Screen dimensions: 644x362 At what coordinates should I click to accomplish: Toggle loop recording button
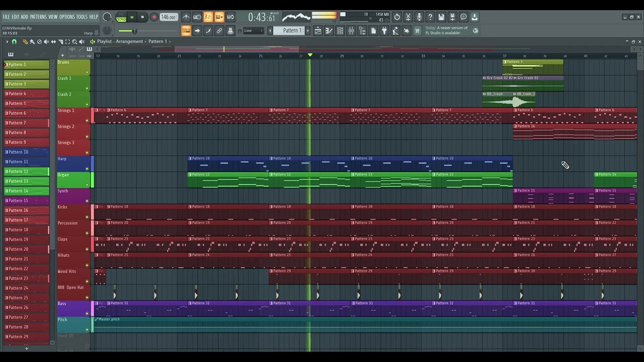coord(230,17)
